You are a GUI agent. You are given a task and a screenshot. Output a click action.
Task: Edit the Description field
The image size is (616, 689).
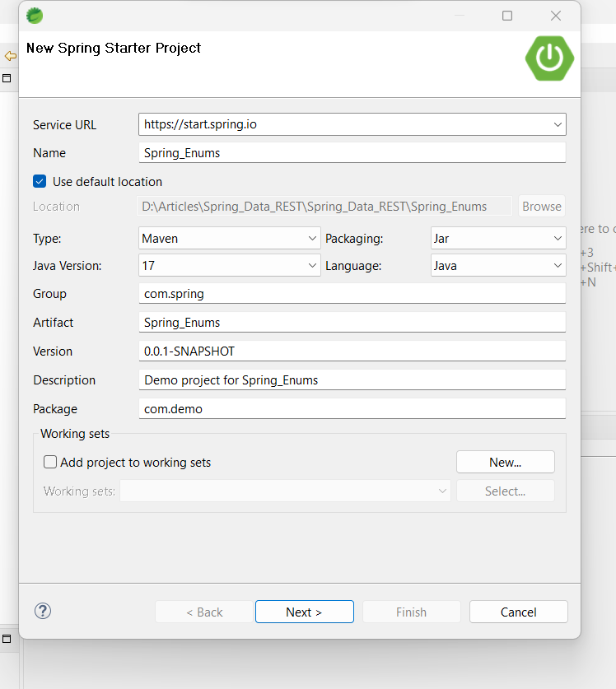pyautogui.click(x=352, y=380)
